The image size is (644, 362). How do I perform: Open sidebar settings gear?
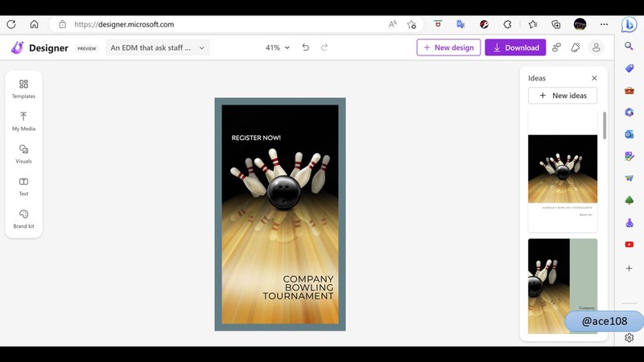click(x=629, y=337)
